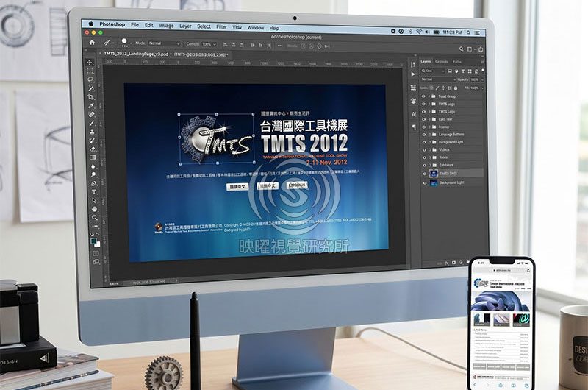Select the Eyedropper tool
Screen dimensions: 588x390
[91, 105]
